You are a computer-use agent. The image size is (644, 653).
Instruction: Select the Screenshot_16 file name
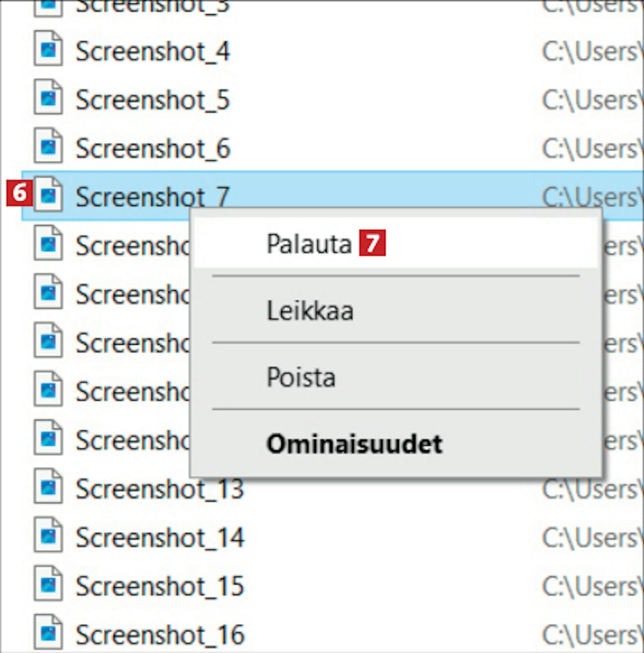tap(160, 635)
